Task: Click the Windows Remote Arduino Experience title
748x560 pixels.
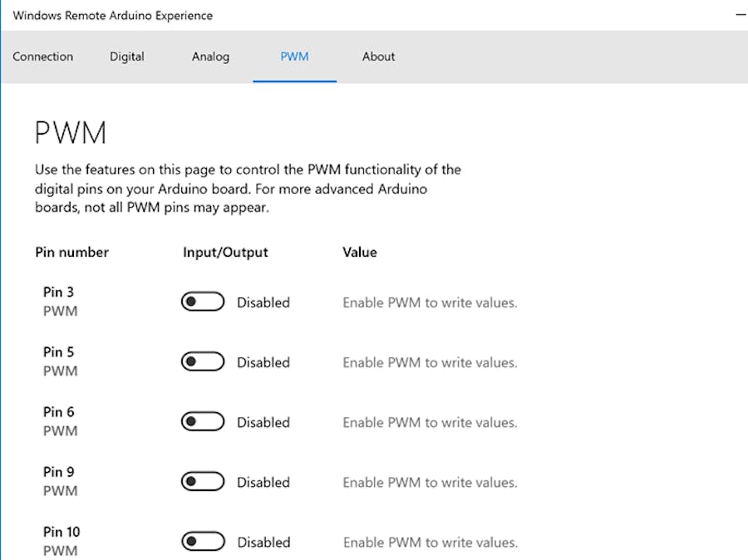Action: pos(113,15)
